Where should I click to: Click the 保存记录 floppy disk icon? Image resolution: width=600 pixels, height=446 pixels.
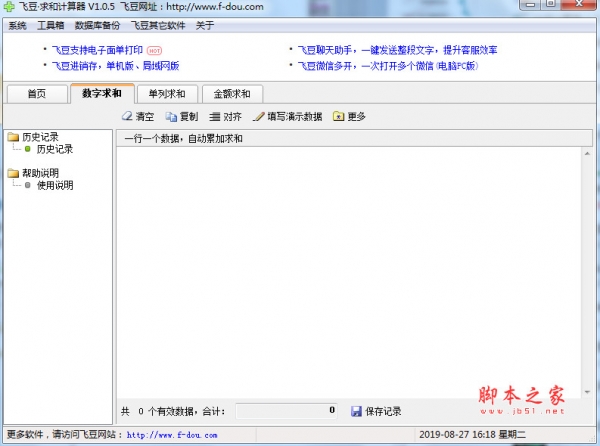pos(356,411)
